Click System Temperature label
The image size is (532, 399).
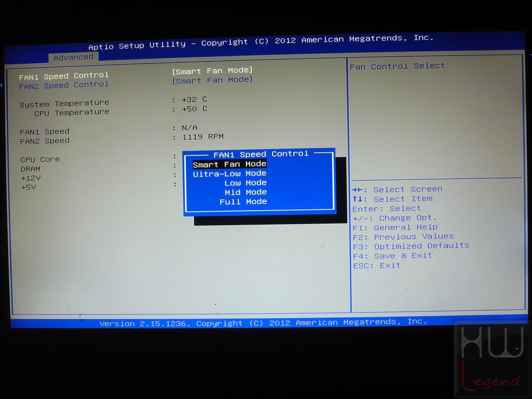64,104
